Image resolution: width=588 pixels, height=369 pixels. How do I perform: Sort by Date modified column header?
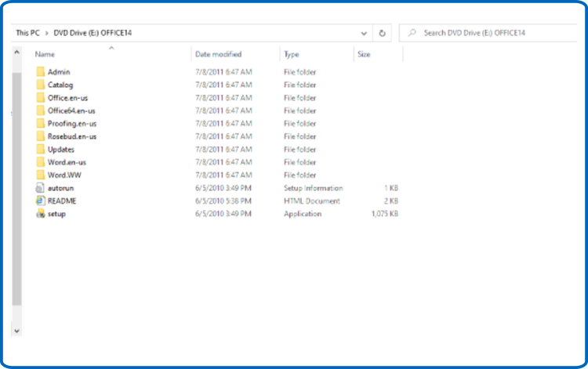pos(218,54)
